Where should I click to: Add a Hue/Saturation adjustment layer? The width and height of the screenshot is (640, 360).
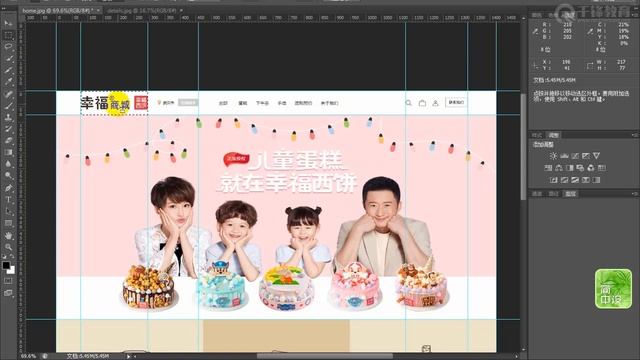548,168
